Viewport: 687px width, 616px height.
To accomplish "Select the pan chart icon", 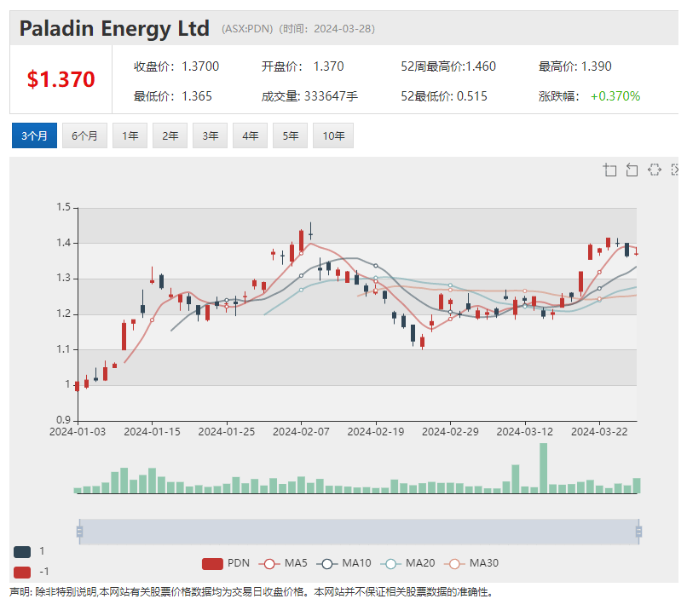I will [x=655, y=170].
